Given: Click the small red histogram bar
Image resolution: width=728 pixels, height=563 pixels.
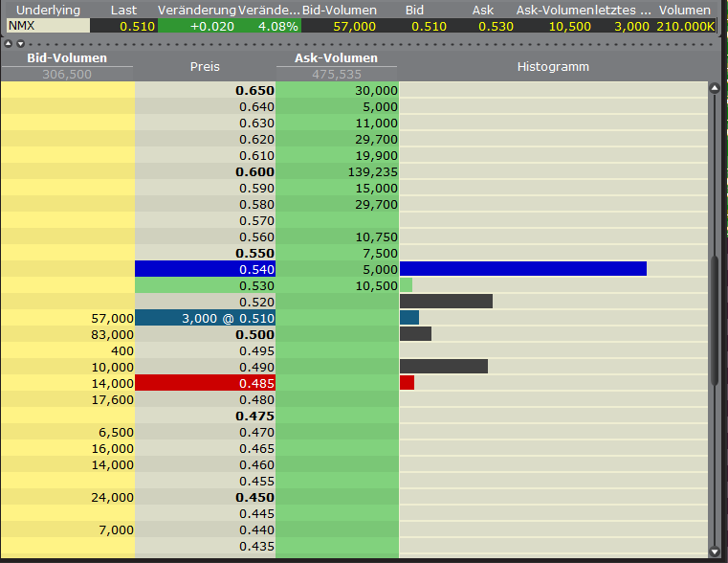Looking at the screenshot, I should [x=407, y=383].
